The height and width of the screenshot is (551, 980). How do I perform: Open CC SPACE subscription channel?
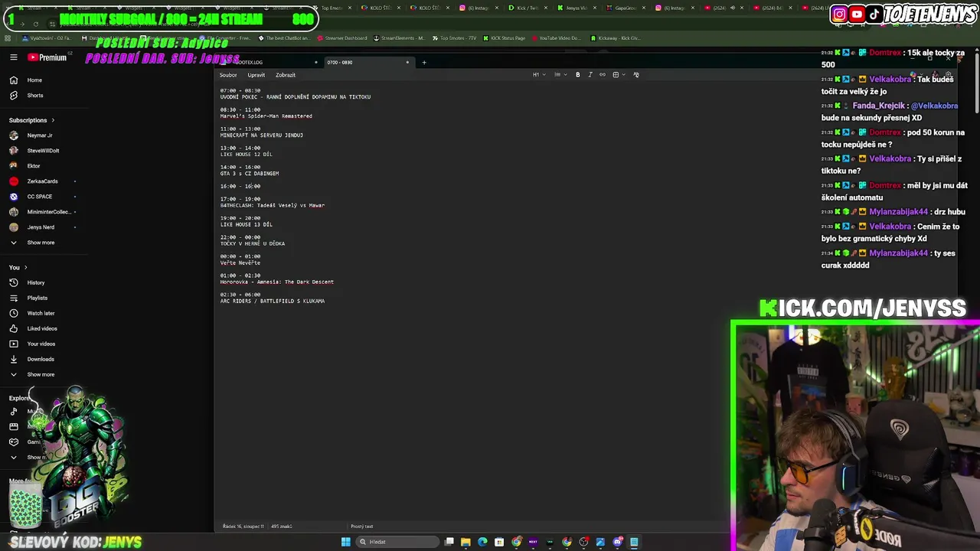[x=40, y=197]
